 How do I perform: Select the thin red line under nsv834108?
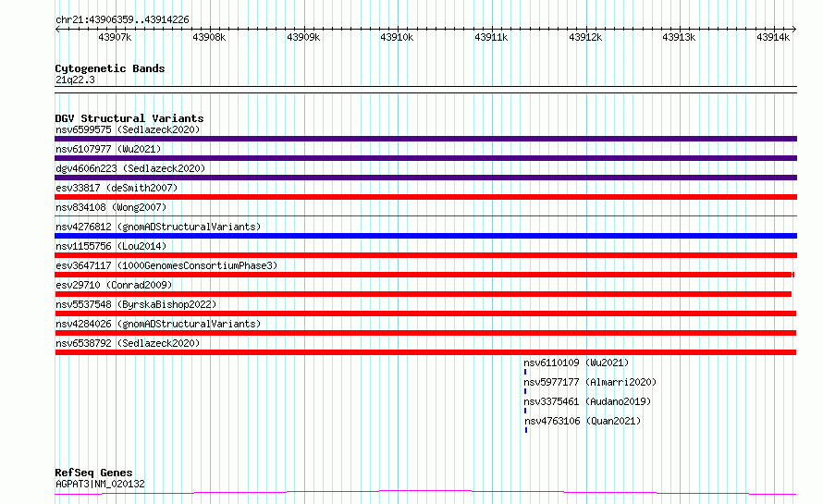(x=425, y=215)
